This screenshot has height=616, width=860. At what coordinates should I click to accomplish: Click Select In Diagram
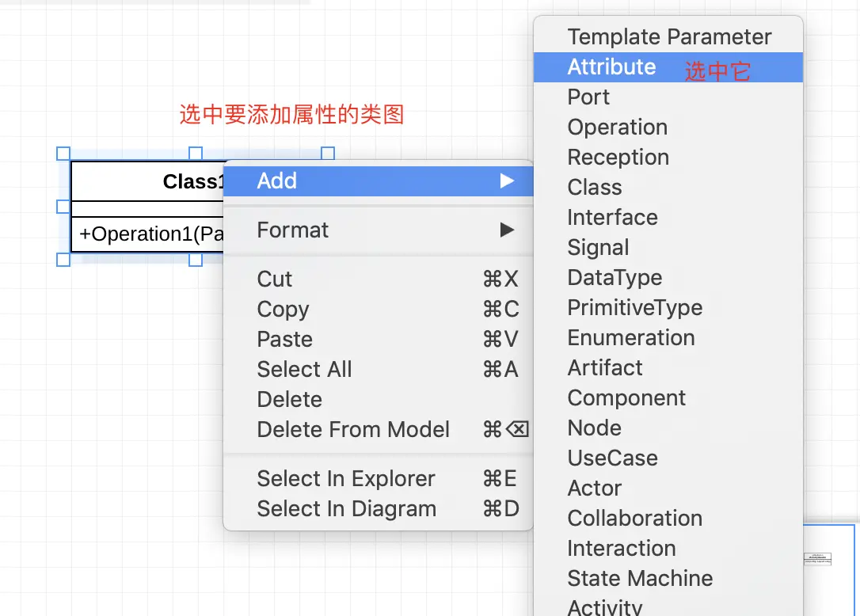[346, 509]
